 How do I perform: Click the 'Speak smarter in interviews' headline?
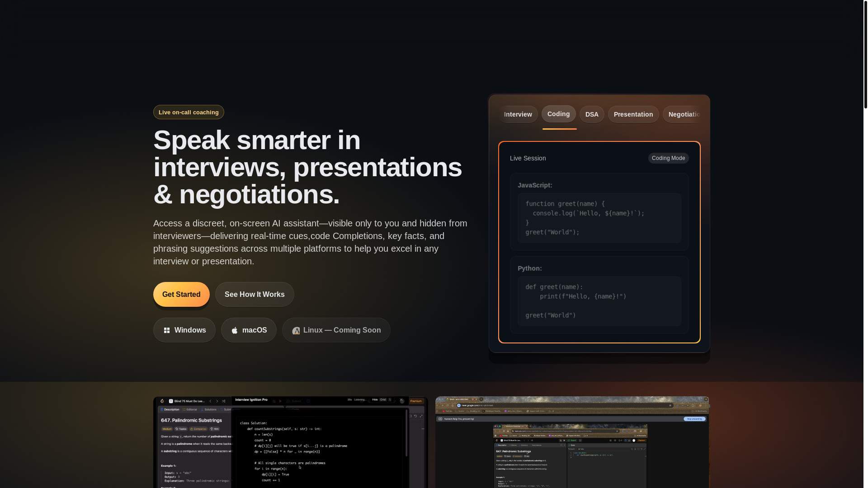tap(307, 167)
